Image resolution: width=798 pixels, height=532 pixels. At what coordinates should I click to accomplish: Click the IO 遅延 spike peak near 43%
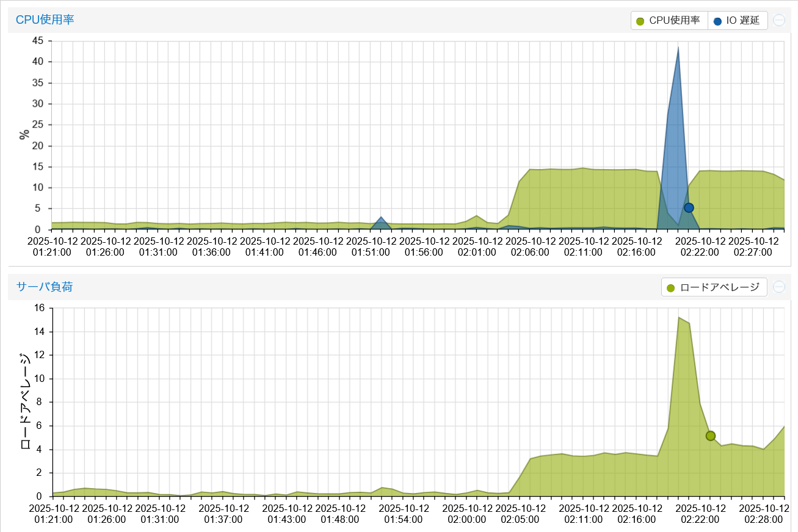678,48
